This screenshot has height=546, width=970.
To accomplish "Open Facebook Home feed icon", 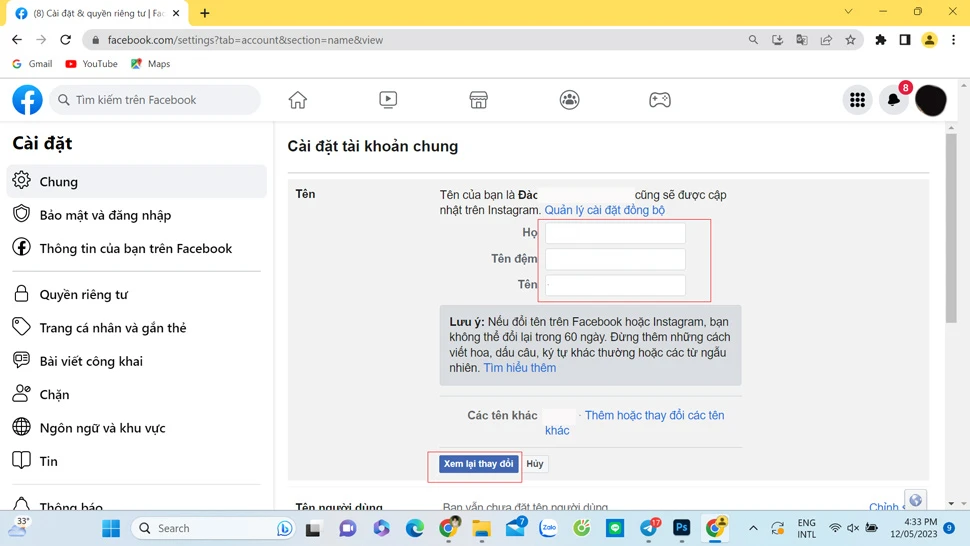I will tap(297, 100).
